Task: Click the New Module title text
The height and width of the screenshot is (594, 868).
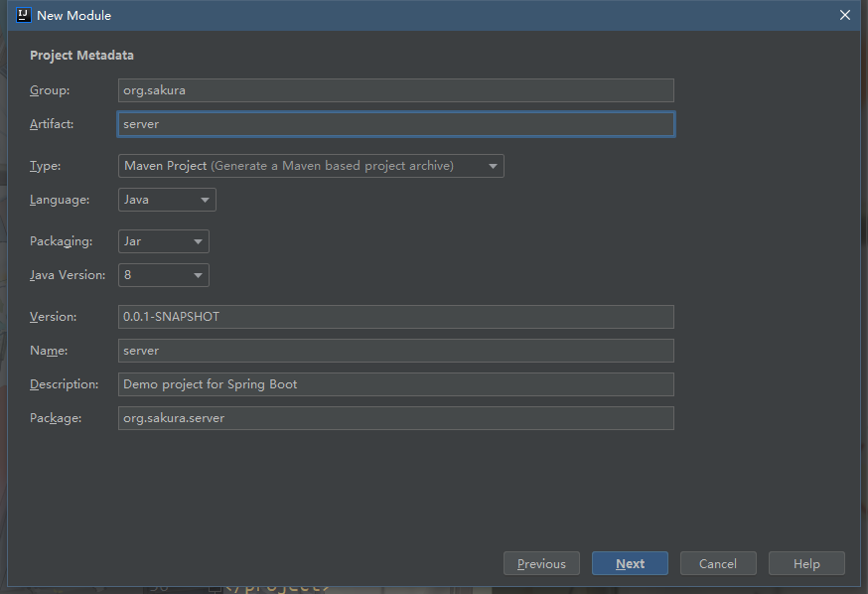Action: (73, 15)
